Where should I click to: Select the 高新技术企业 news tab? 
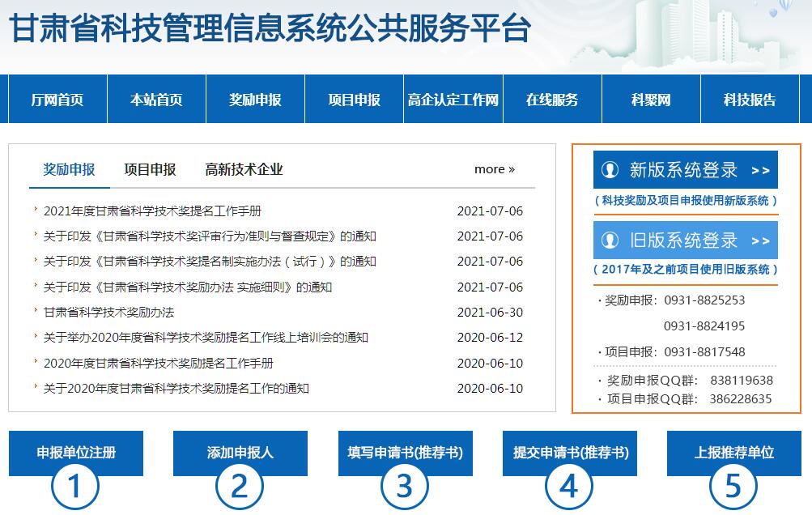(x=244, y=169)
